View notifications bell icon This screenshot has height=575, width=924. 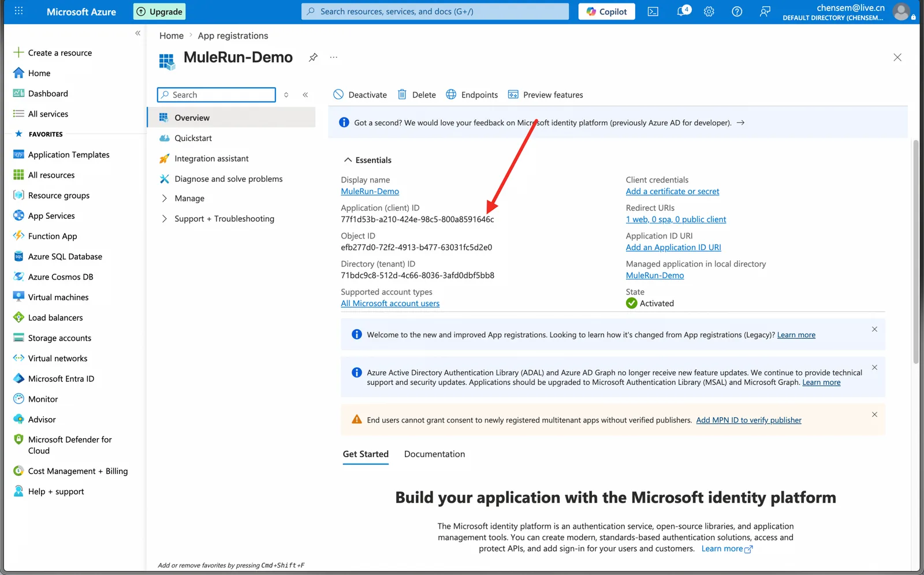683,11
